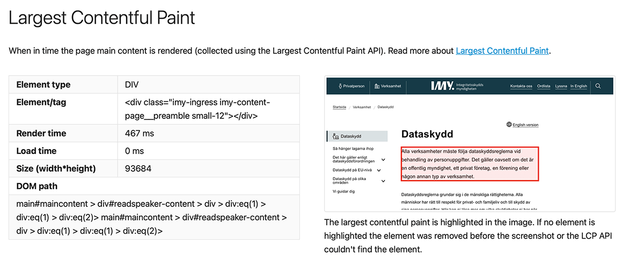The height and width of the screenshot is (274, 644).
Task: Open Kontakta oss in the header
Action: tap(521, 86)
